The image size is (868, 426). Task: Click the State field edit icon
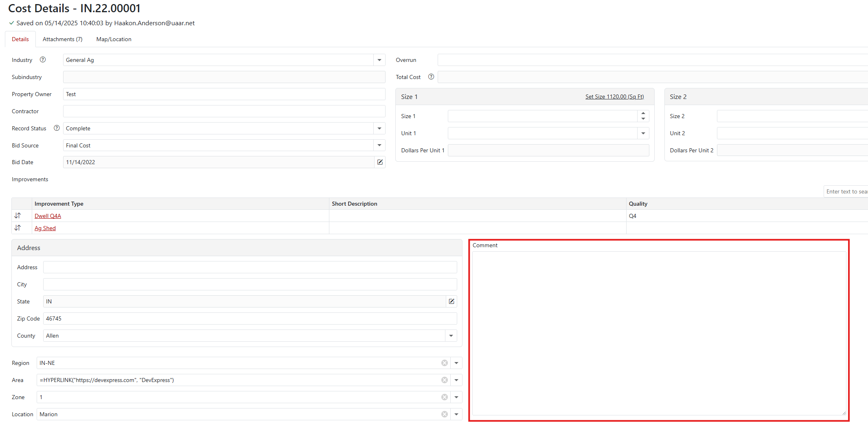[x=452, y=301]
